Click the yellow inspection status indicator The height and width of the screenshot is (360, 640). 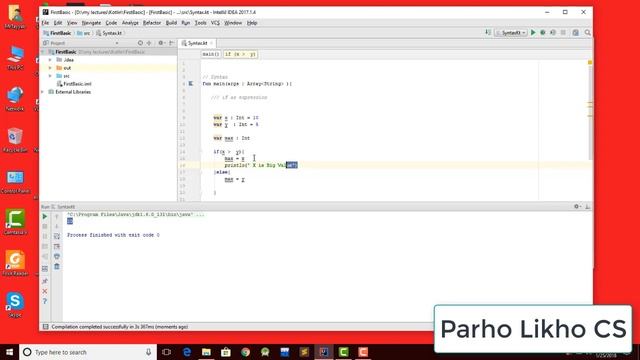(590, 62)
